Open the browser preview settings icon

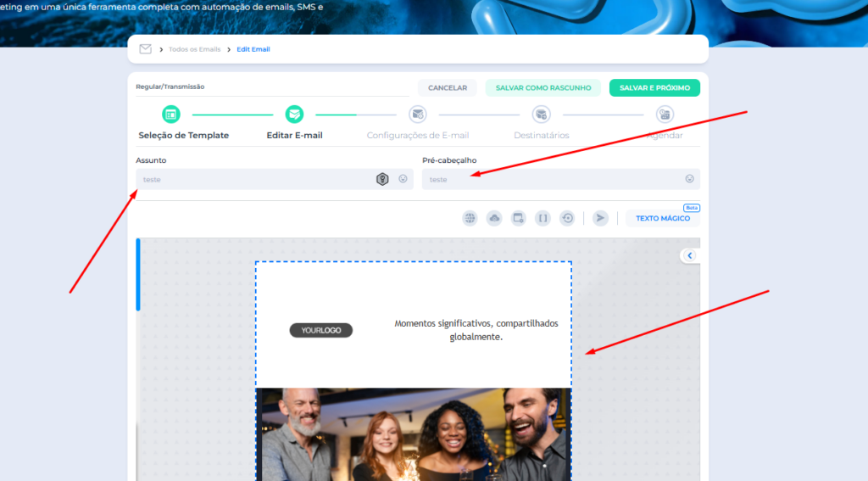click(x=519, y=218)
